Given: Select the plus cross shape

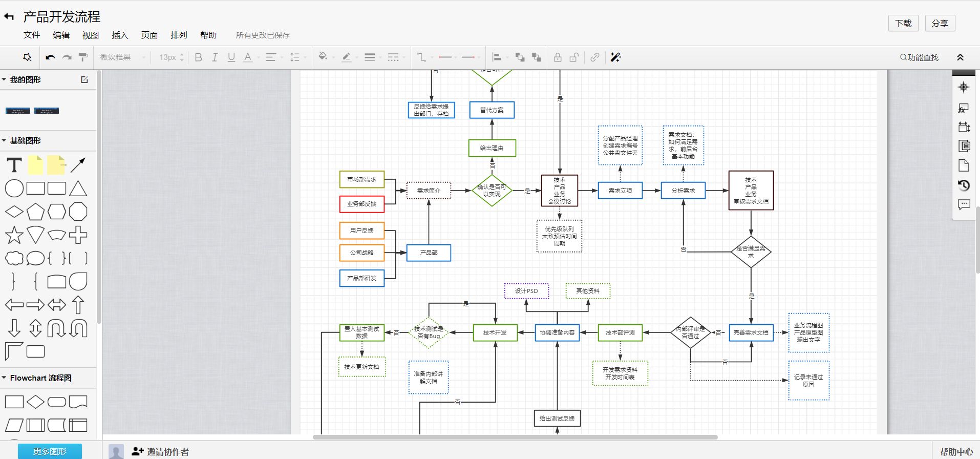Looking at the screenshot, I should click(78, 235).
